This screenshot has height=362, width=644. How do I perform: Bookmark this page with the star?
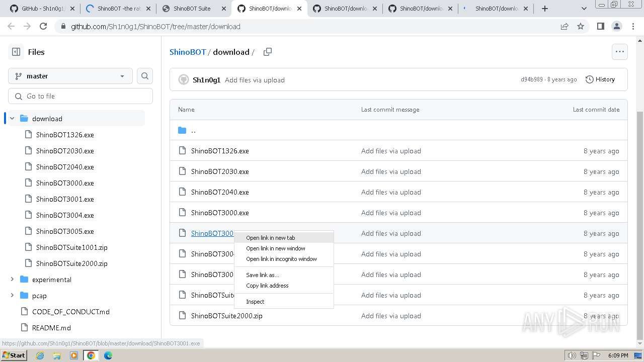[x=581, y=26]
